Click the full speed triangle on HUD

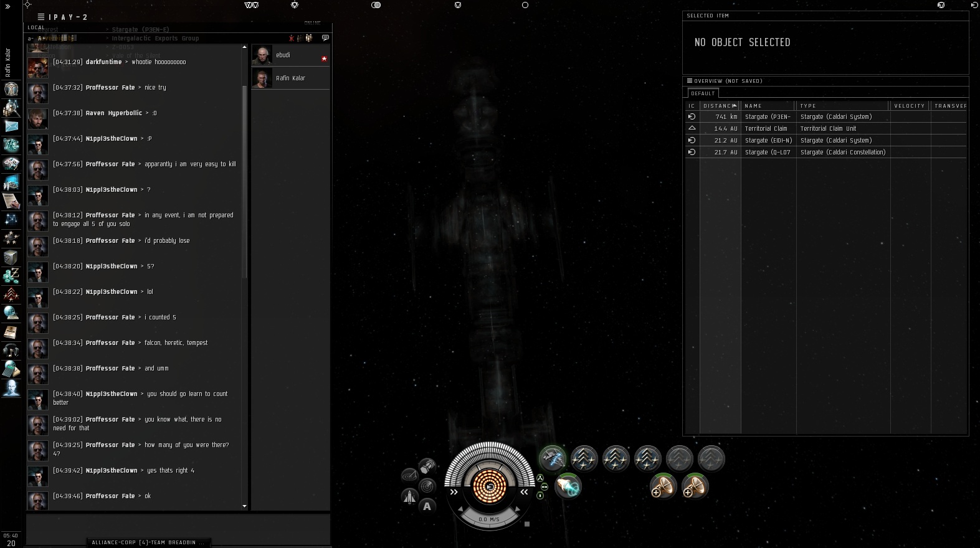coord(517,509)
